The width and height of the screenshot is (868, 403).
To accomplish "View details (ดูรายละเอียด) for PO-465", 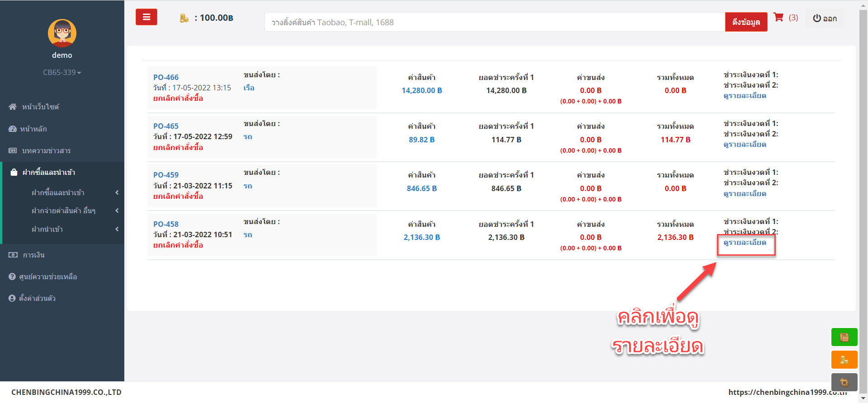I will [x=745, y=145].
